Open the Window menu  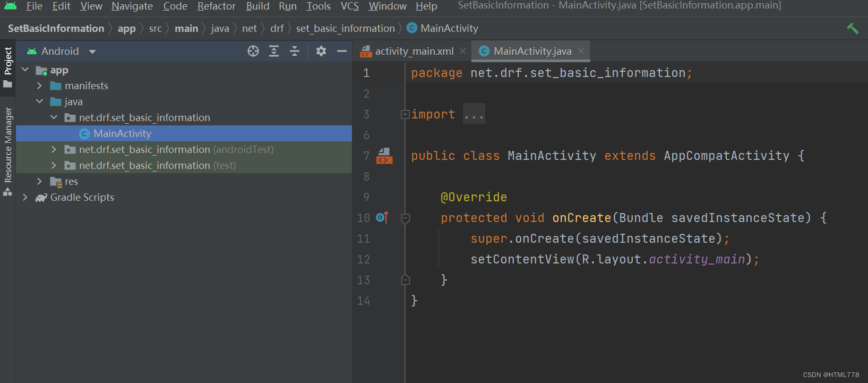[x=388, y=6]
